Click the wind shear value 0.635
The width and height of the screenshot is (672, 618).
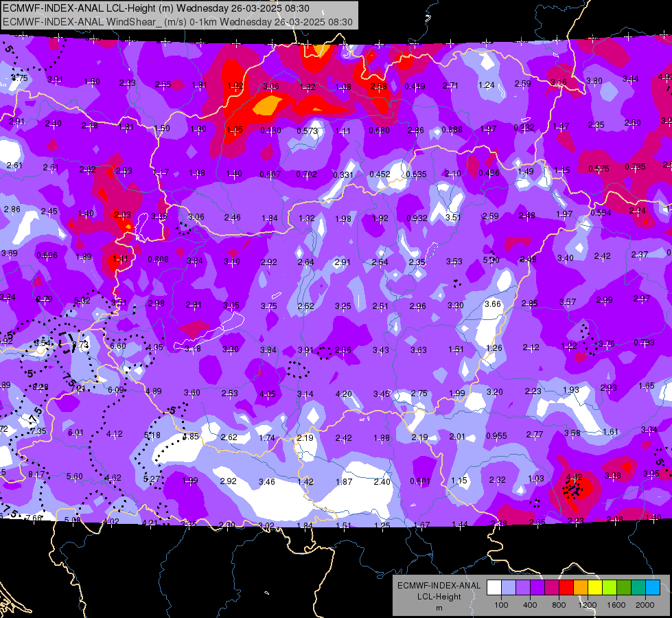[x=416, y=174]
